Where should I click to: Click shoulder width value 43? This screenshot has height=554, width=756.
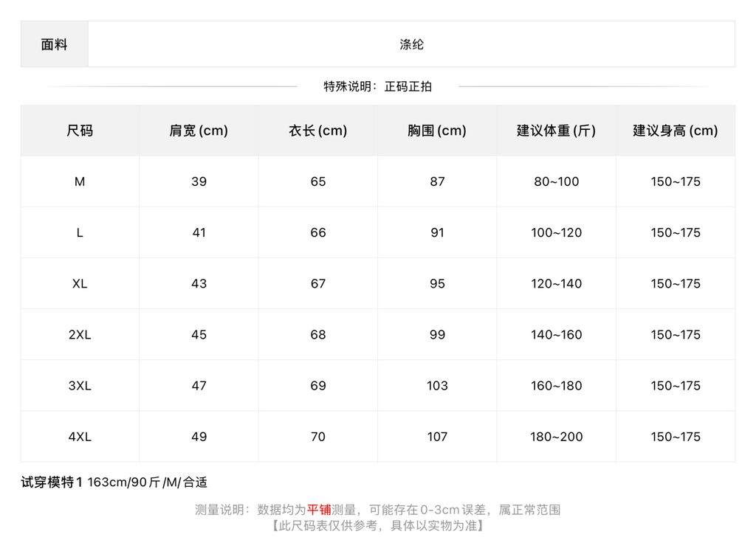pos(199,284)
